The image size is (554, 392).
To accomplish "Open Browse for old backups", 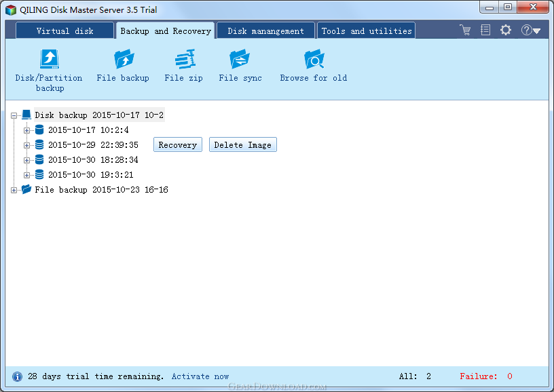I will (x=313, y=61).
